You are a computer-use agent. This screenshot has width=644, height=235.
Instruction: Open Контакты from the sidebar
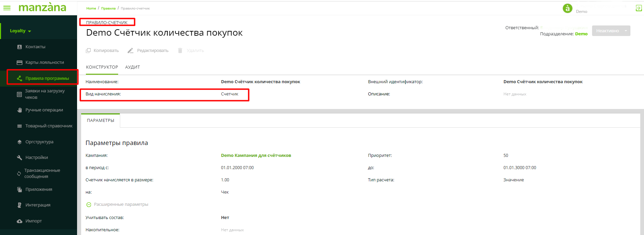point(35,47)
